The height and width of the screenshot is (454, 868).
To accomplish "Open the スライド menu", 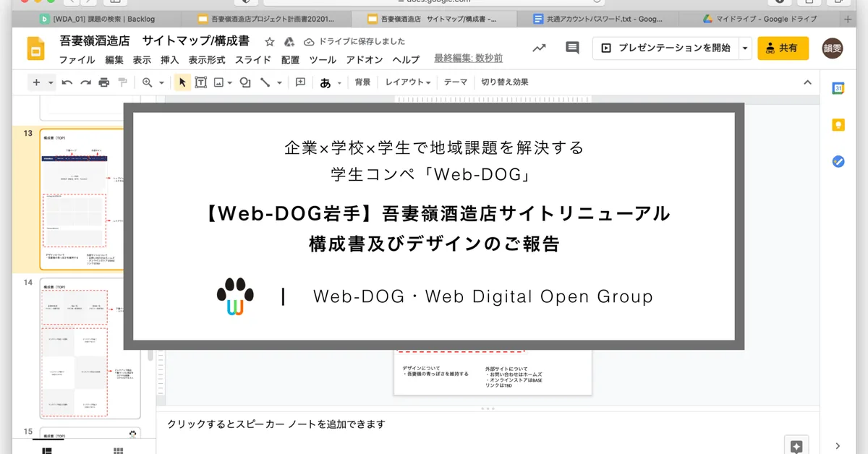I will [253, 59].
